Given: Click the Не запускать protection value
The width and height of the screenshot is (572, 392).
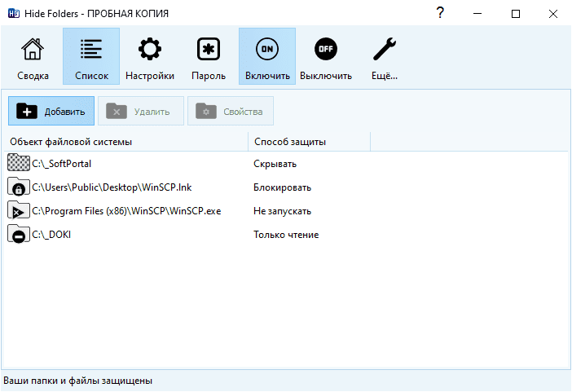Looking at the screenshot, I should pyautogui.click(x=283, y=211).
